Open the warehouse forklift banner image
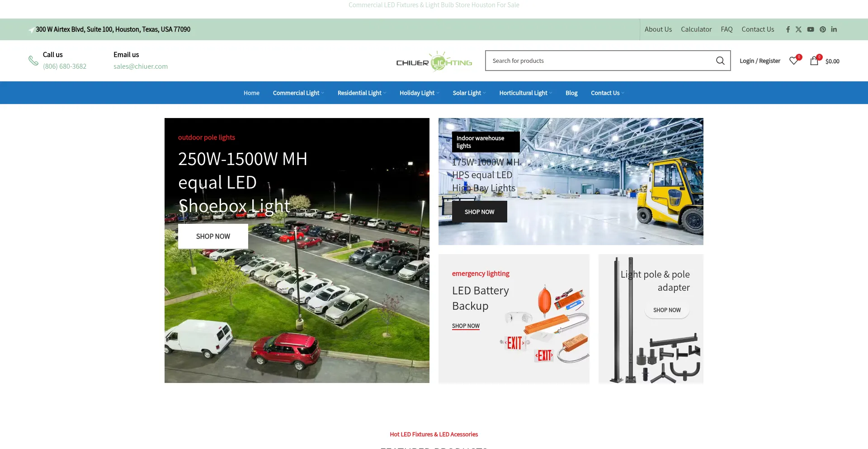The width and height of the screenshot is (868, 449). 571,181
